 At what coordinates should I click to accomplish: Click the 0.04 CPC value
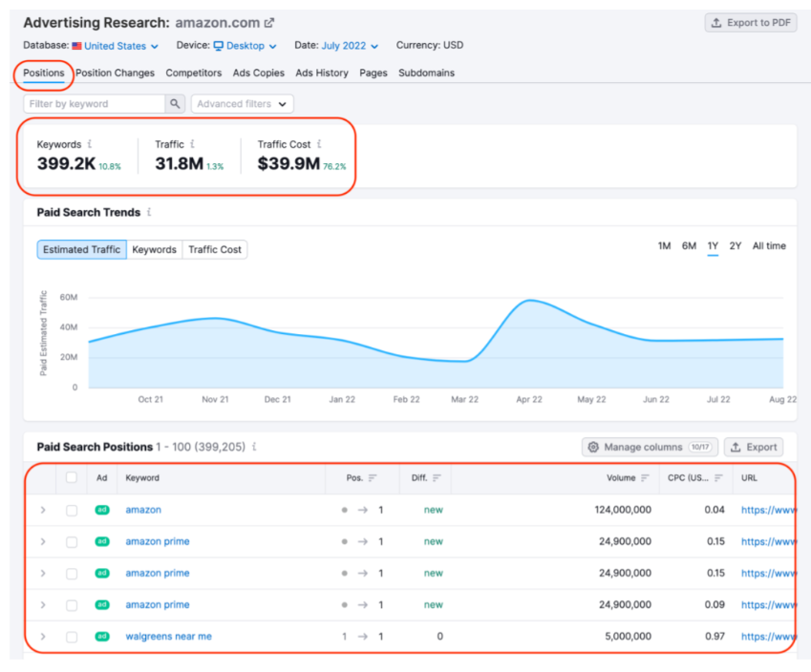point(715,510)
